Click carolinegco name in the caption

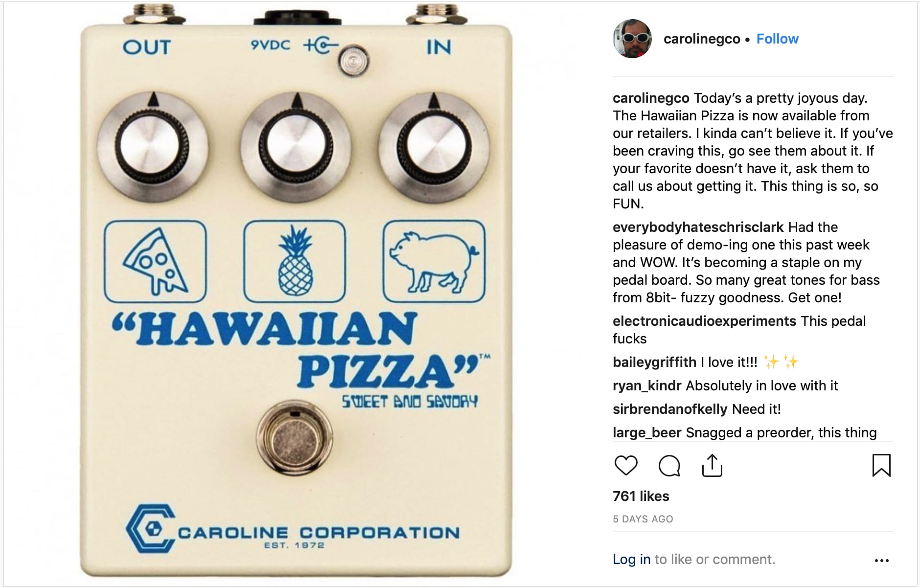click(651, 98)
